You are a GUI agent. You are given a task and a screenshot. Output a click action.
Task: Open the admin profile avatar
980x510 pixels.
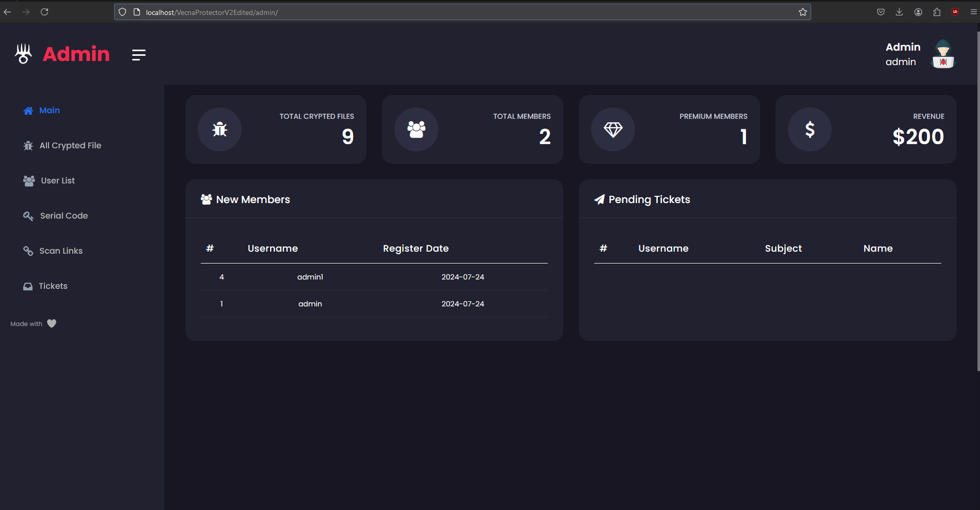click(943, 54)
